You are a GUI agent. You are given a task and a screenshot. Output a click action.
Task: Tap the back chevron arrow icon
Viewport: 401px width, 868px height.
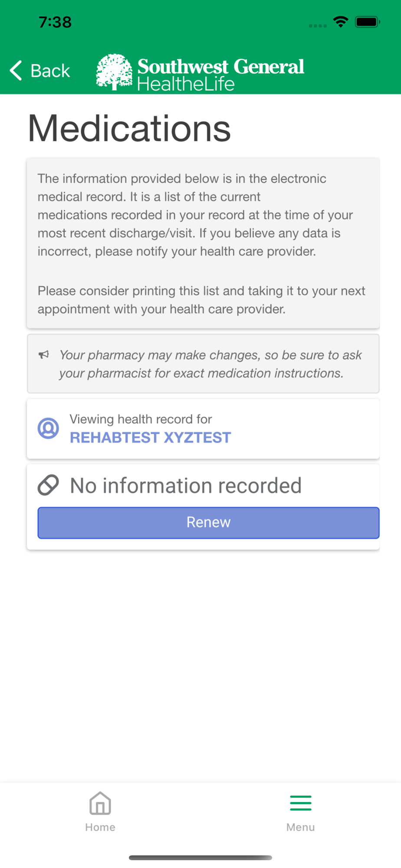[x=16, y=70]
